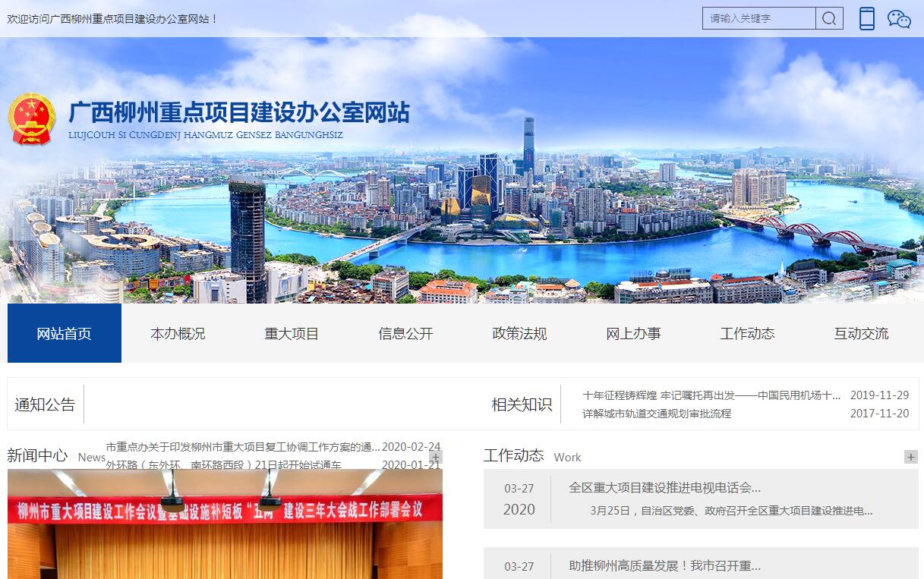Open the 助推柳州高质量发展 news item
Viewport: 924px width, 579px height.
coord(664,566)
